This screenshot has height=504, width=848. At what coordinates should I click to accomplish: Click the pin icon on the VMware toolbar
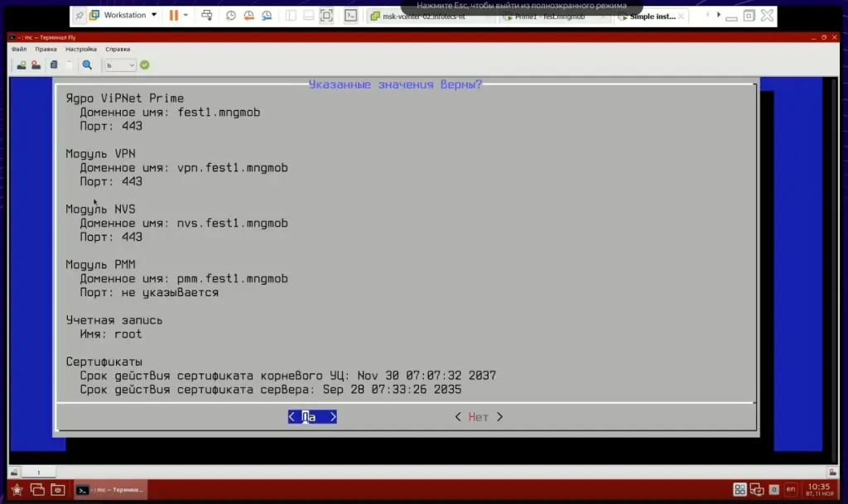79,16
